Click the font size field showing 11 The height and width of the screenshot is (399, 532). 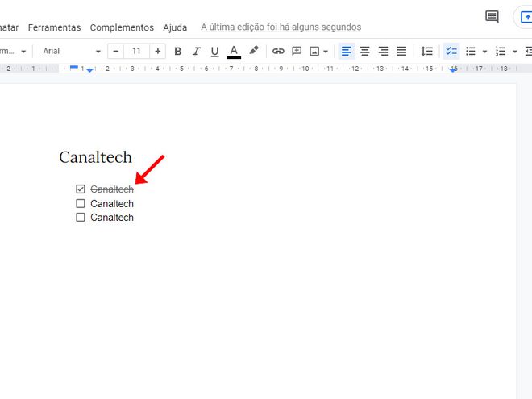coord(136,52)
